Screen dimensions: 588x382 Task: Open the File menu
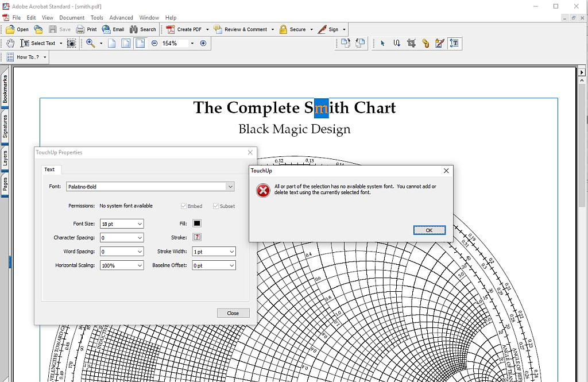tap(17, 18)
